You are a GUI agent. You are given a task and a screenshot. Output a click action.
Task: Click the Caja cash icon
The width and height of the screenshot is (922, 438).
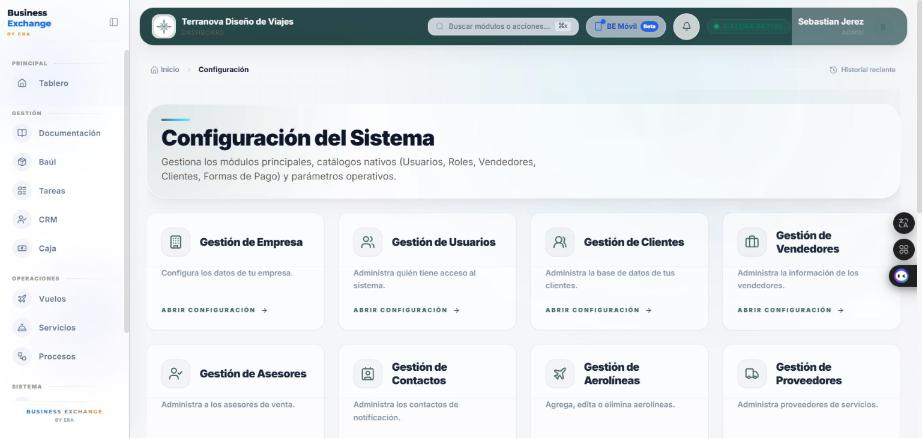(x=22, y=248)
